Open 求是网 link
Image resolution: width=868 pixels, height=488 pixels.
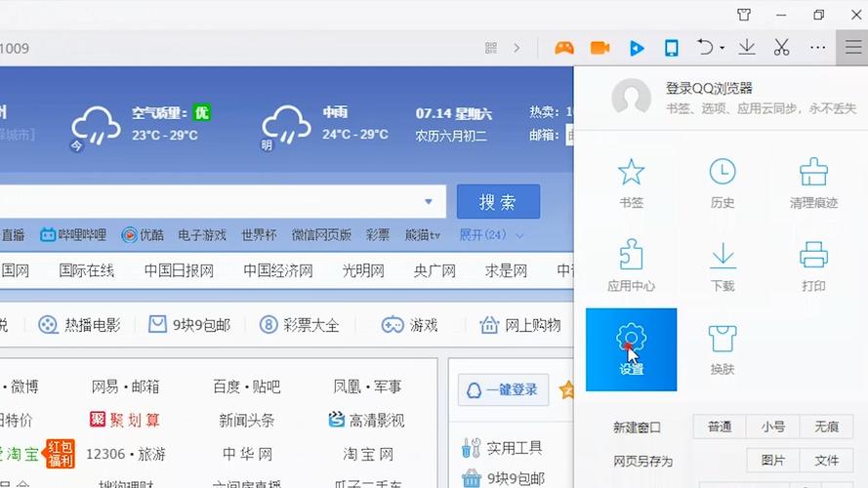click(x=506, y=270)
